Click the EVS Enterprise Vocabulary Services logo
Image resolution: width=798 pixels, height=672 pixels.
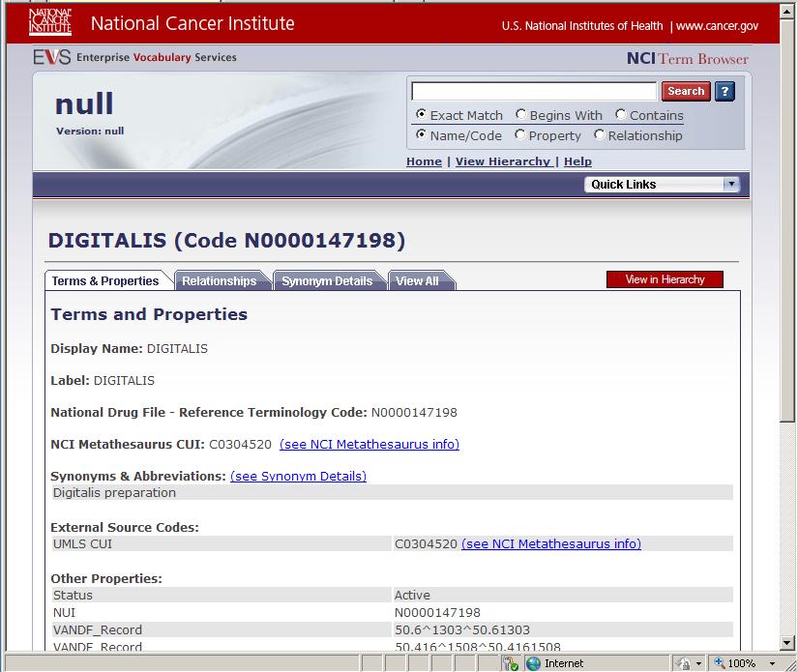tap(134, 57)
